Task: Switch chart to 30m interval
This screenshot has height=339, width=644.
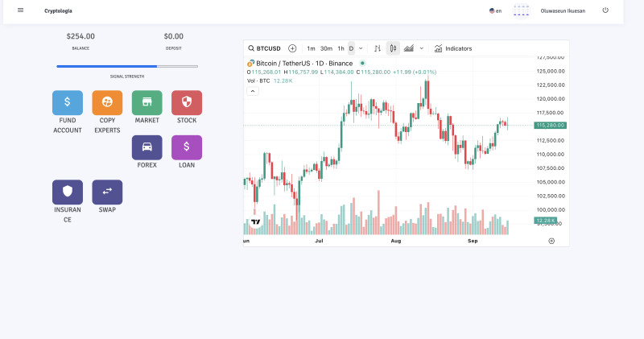Action: click(x=326, y=48)
